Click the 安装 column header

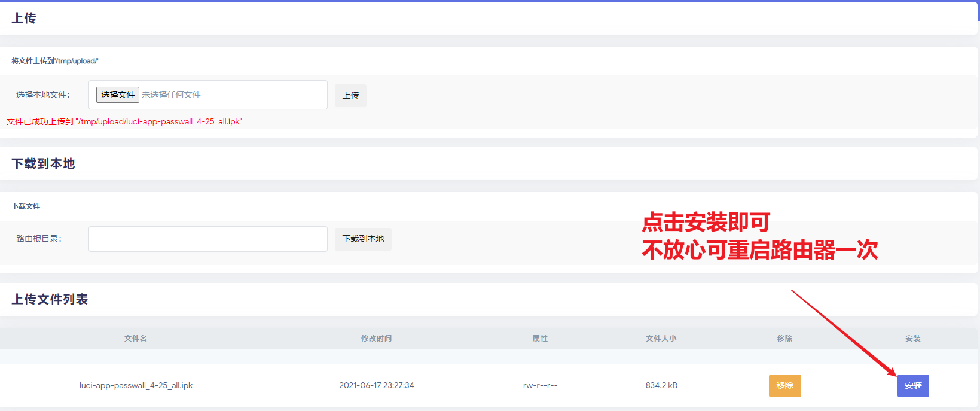913,339
